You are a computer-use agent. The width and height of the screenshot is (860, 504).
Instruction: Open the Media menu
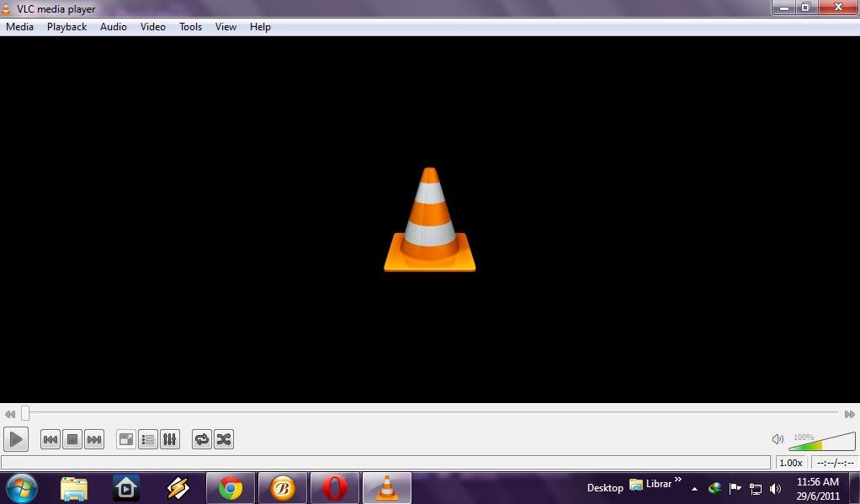coord(19,26)
